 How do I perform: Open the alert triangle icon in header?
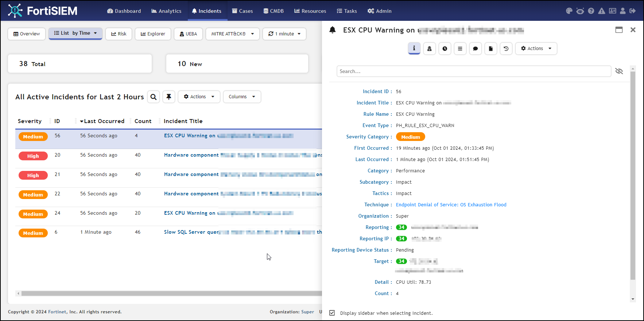pos(602,11)
